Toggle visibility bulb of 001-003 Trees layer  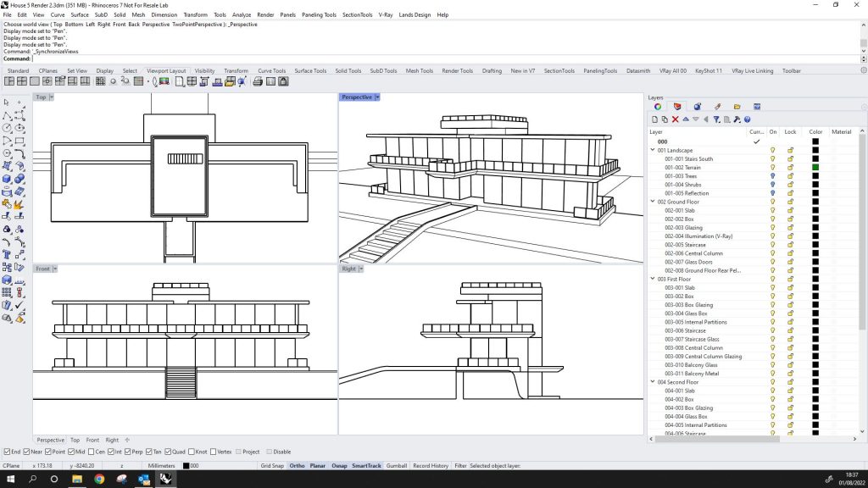773,176
